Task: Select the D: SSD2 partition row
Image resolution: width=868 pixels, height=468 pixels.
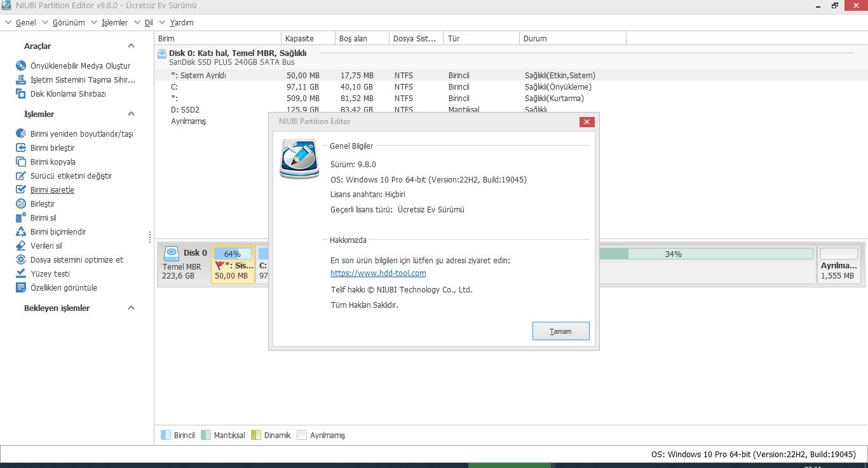Action: (x=511, y=109)
